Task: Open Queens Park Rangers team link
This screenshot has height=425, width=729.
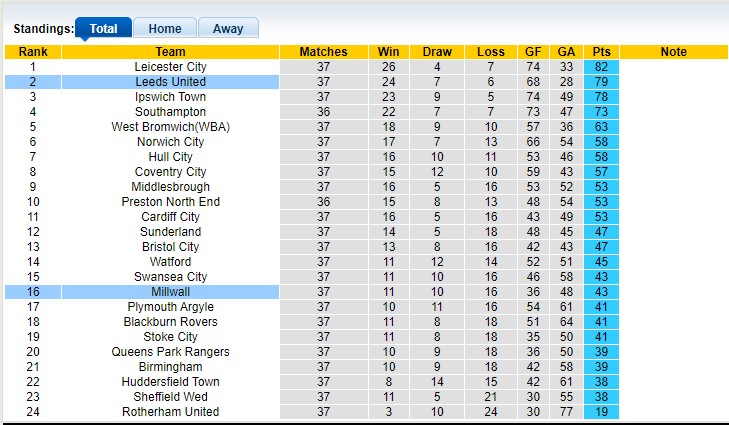Action: [x=170, y=352]
